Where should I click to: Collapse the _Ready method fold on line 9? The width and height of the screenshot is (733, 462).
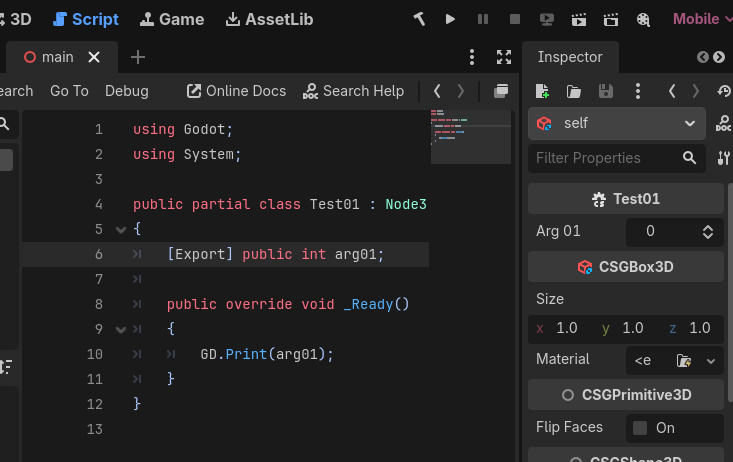pos(121,330)
